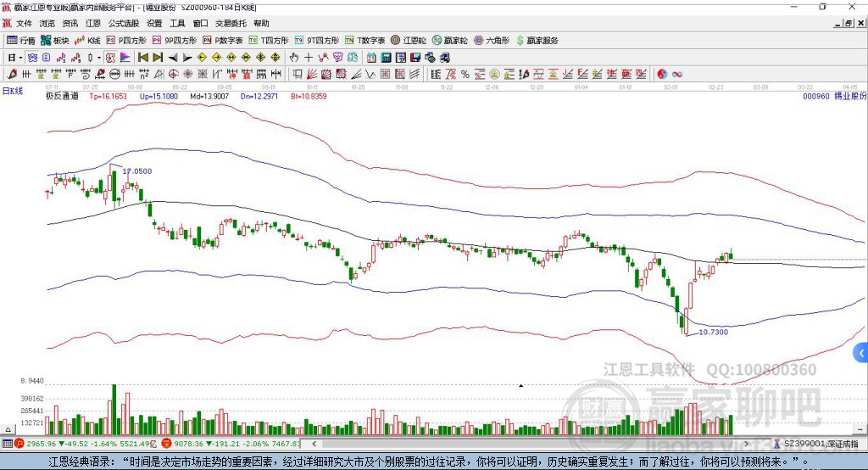The height and width of the screenshot is (470, 868).
Task: Jump to last bar with skip-forward icon
Action: (x=157, y=58)
